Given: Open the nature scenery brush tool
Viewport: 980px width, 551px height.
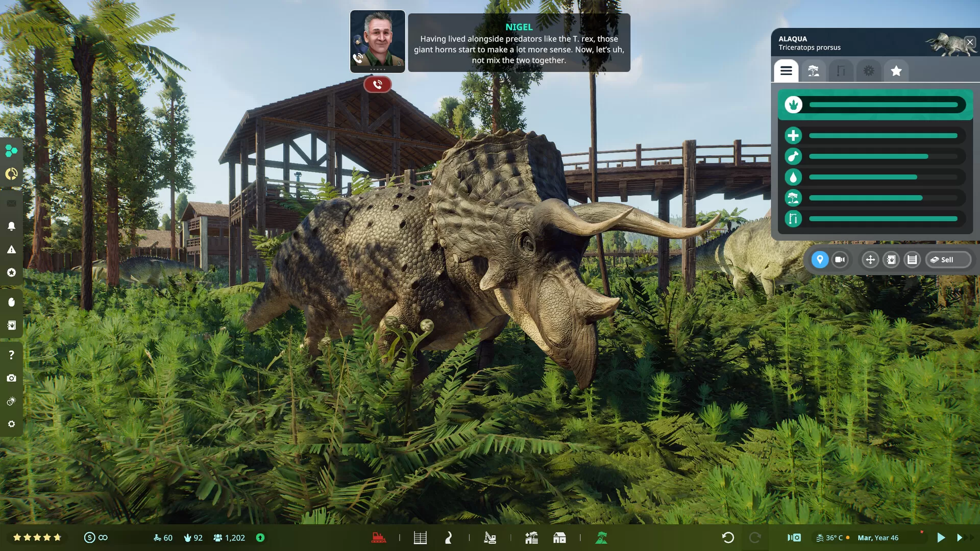Looking at the screenshot, I should [601, 537].
